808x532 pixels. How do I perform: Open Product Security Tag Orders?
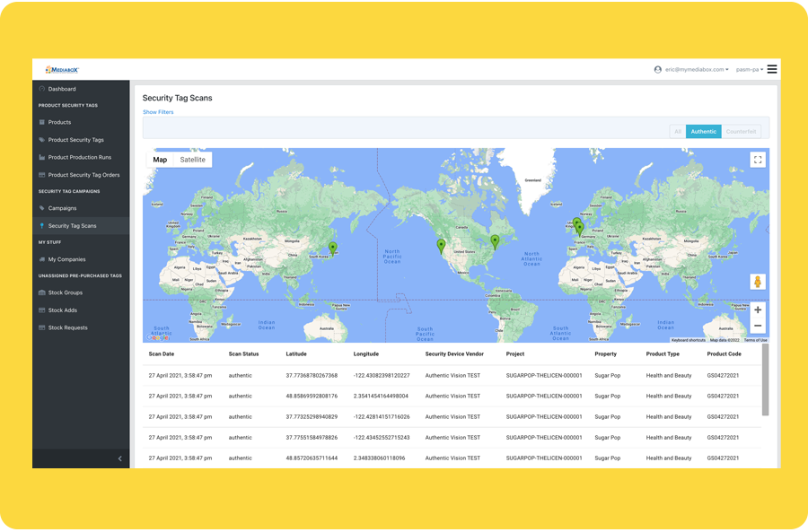tap(83, 175)
